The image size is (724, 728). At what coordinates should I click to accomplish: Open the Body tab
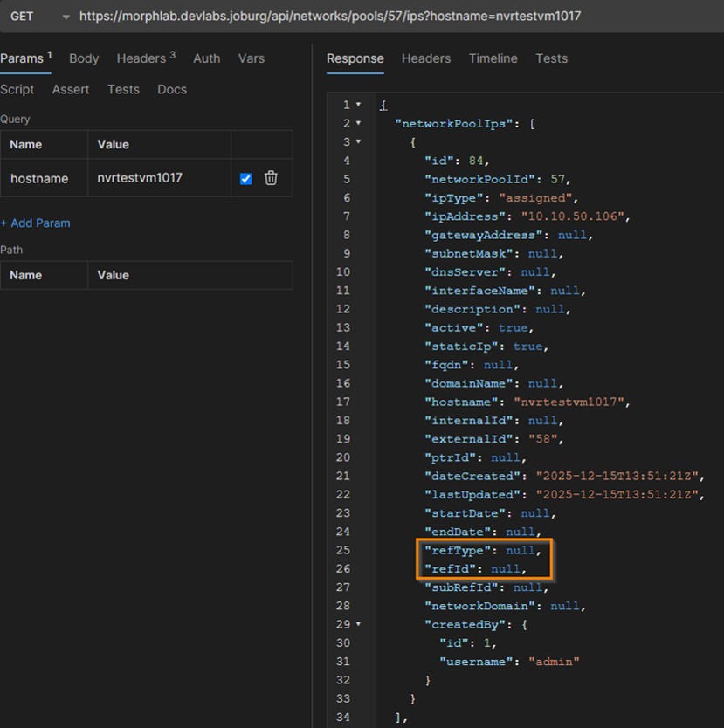pos(84,58)
